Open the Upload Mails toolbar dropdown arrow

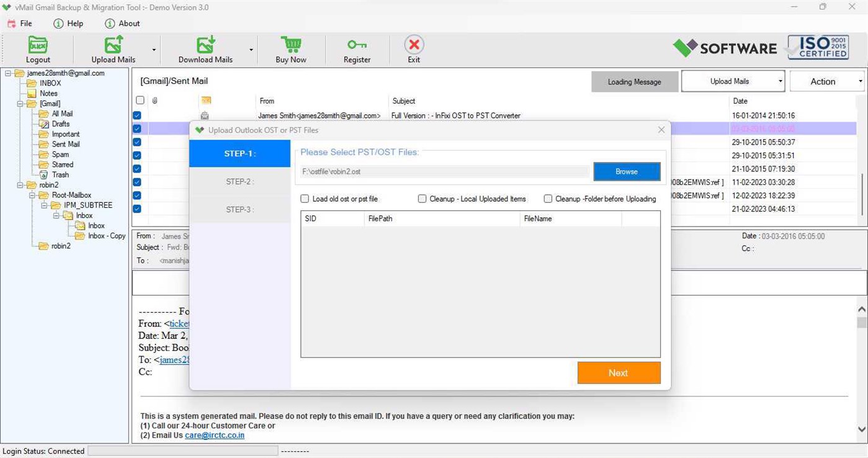coord(154,50)
